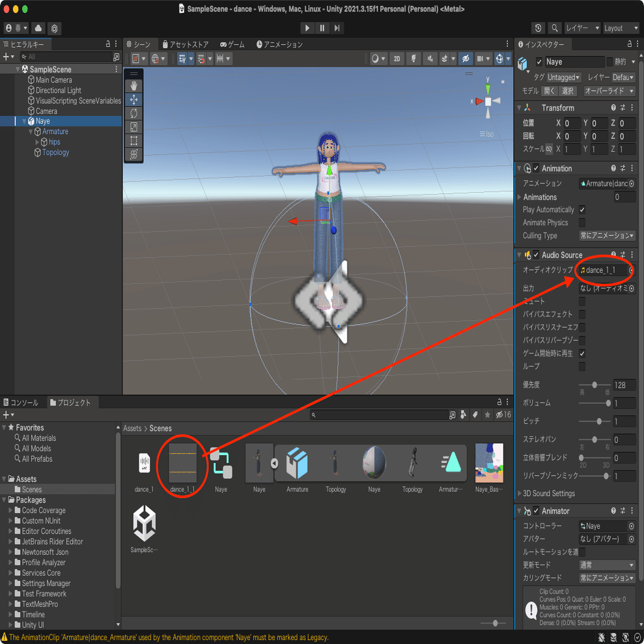Click the Pause button
The width and height of the screenshot is (644, 644).
pyautogui.click(x=322, y=28)
